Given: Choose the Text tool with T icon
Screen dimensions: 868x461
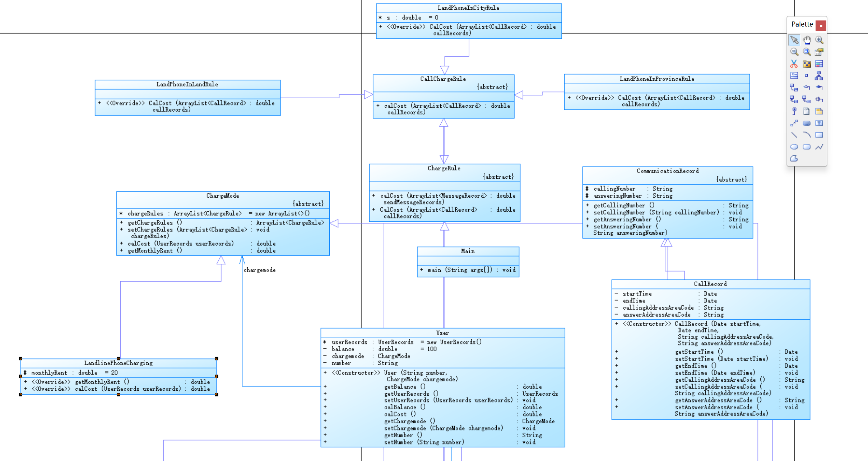Looking at the screenshot, I should point(819,123).
